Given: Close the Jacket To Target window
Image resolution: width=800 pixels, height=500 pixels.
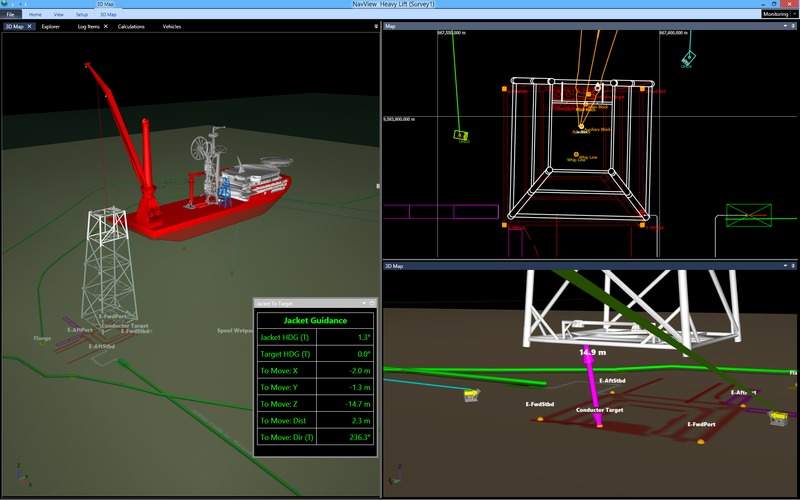Looking at the screenshot, I should (x=371, y=302).
